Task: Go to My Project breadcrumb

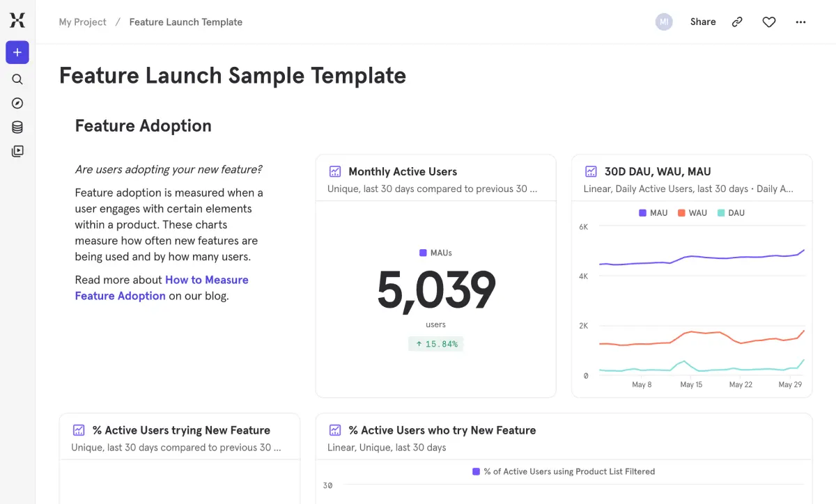Action: (82, 22)
